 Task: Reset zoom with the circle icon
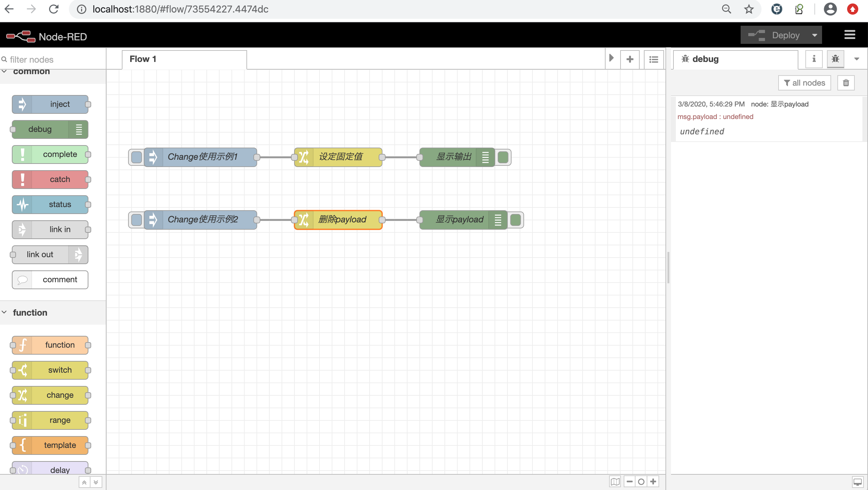point(641,482)
